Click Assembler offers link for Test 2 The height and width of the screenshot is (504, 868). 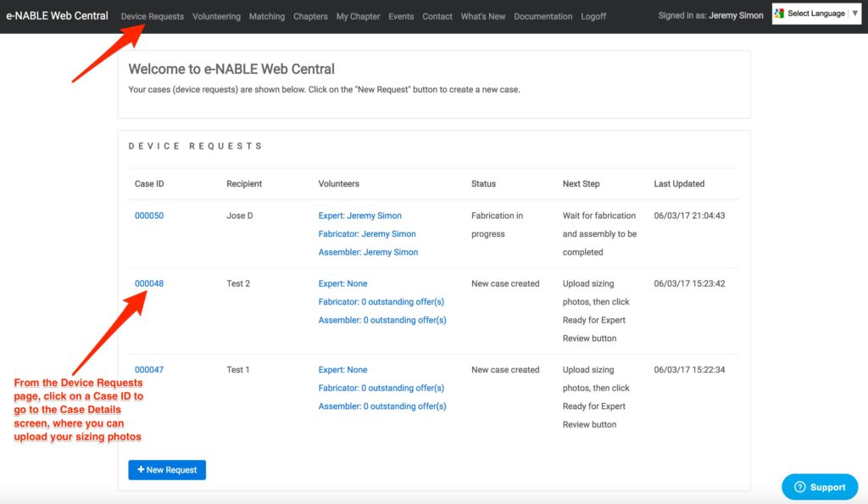click(382, 320)
